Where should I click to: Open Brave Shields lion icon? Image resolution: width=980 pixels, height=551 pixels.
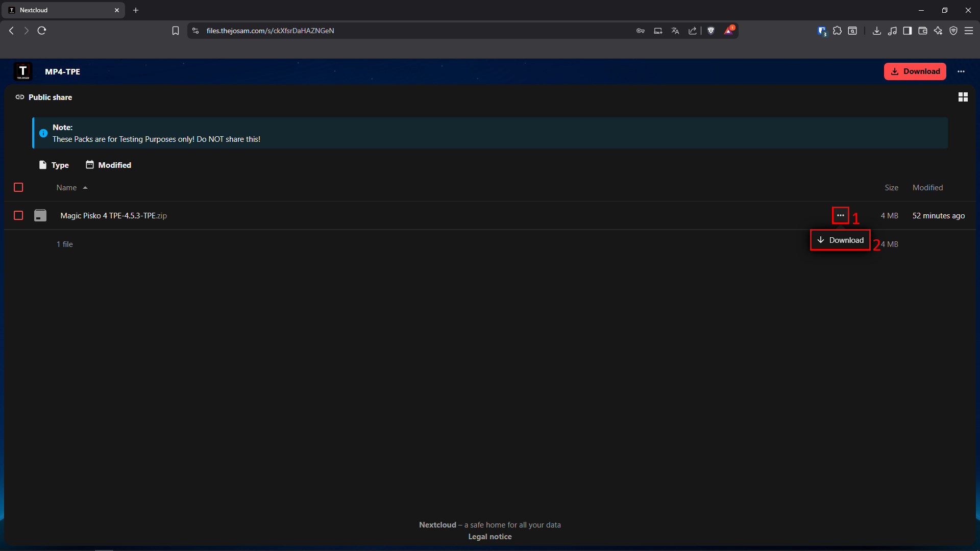710,31
